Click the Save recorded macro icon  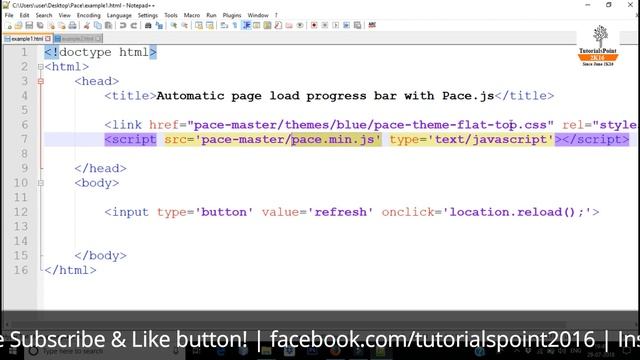click(x=357, y=25)
